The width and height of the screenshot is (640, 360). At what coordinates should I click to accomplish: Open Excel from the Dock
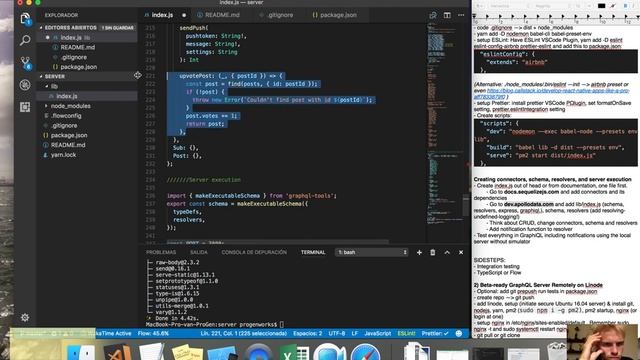tap(294, 352)
